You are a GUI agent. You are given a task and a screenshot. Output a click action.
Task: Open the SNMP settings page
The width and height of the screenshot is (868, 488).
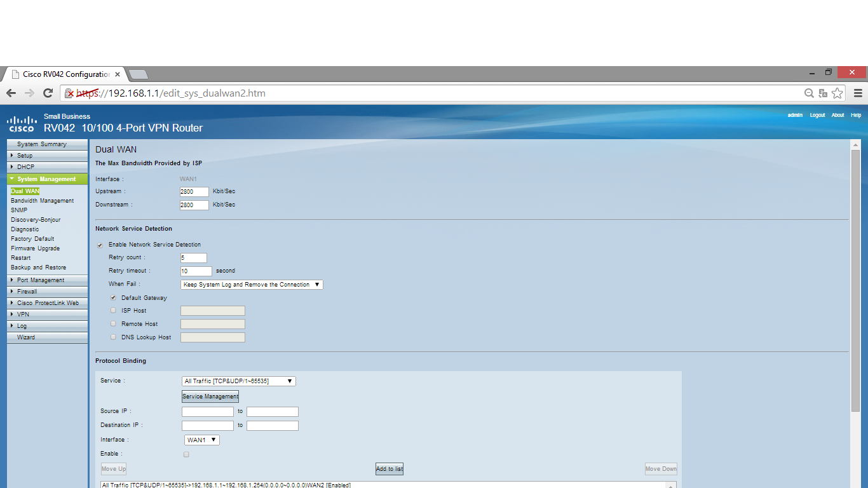(x=19, y=210)
